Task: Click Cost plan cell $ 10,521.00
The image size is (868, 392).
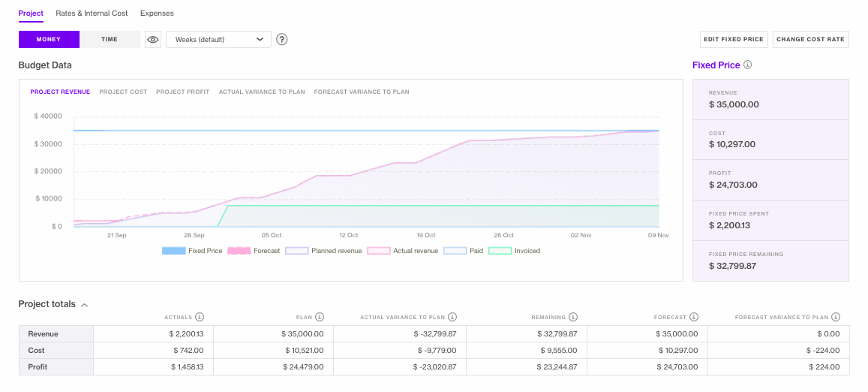Action: point(274,351)
